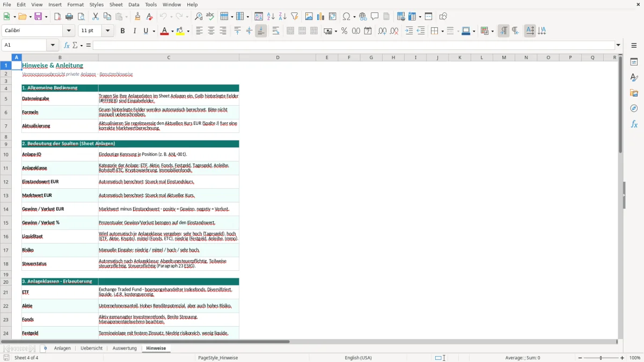This screenshot has width=644, height=362.
Task: Click the Add Decimal Place icon
Action: 382,31
